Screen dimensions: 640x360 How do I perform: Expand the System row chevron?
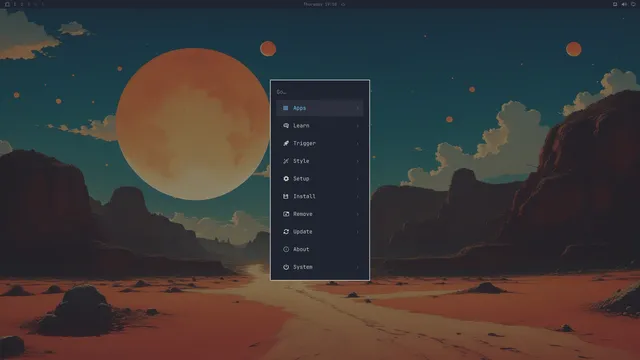[358, 267]
